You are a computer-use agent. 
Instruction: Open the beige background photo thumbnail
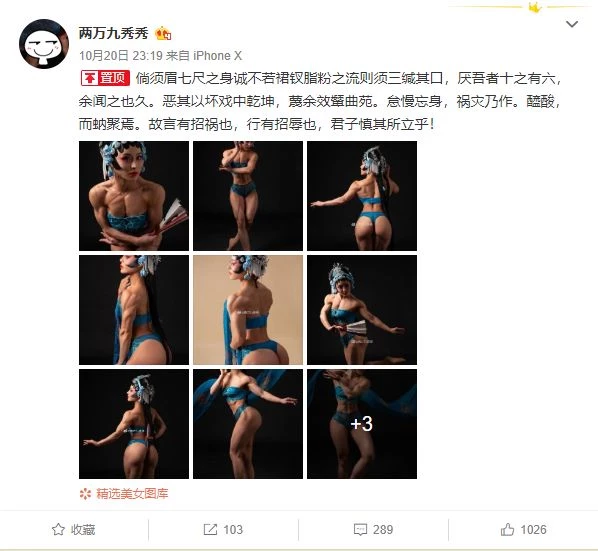point(248,310)
